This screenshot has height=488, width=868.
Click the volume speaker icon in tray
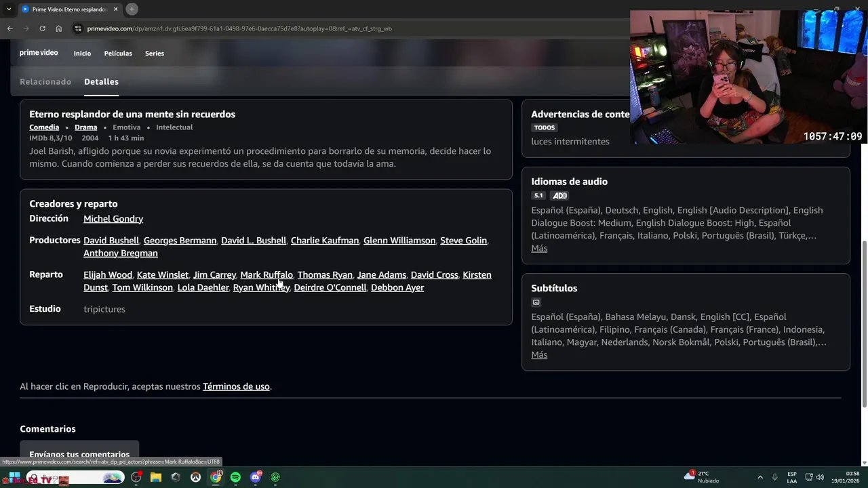click(820, 477)
